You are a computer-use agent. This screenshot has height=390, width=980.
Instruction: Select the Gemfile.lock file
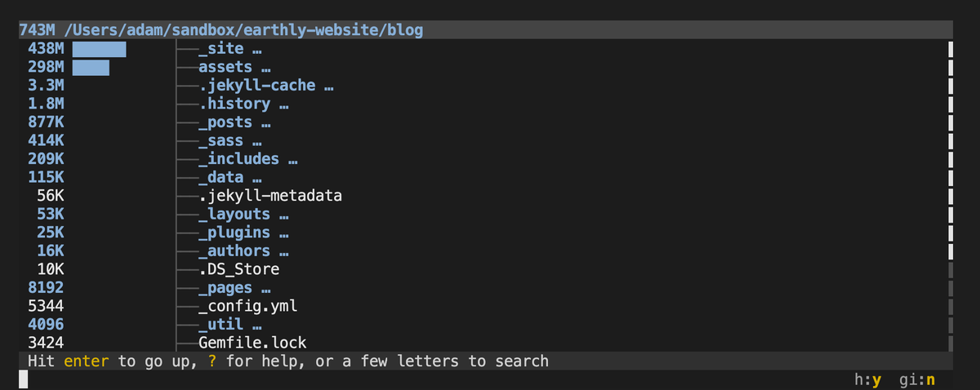click(x=252, y=343)
